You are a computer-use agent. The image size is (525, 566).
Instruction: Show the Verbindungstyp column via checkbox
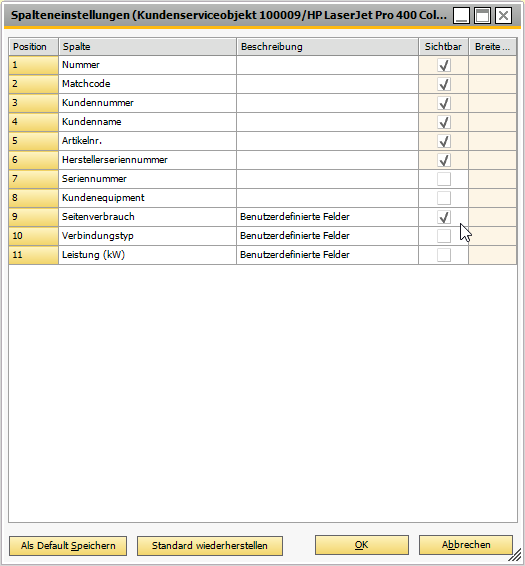point(444,236)
